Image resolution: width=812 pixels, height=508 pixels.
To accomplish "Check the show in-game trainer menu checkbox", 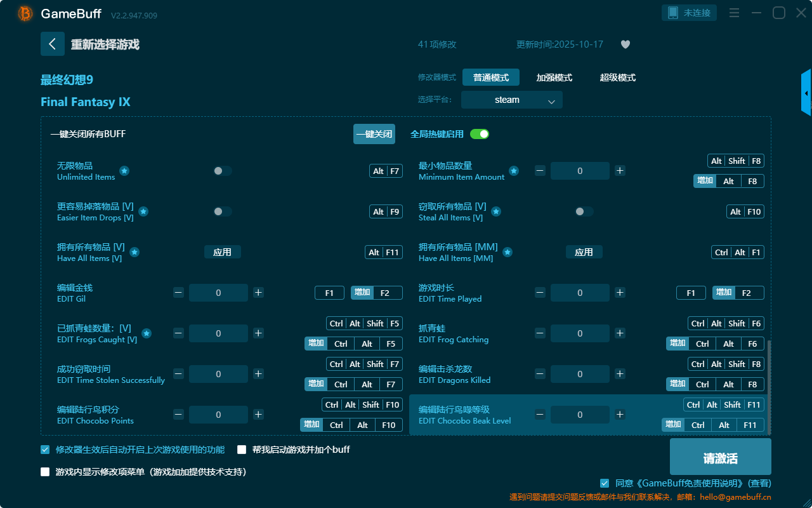I will 45,472.
